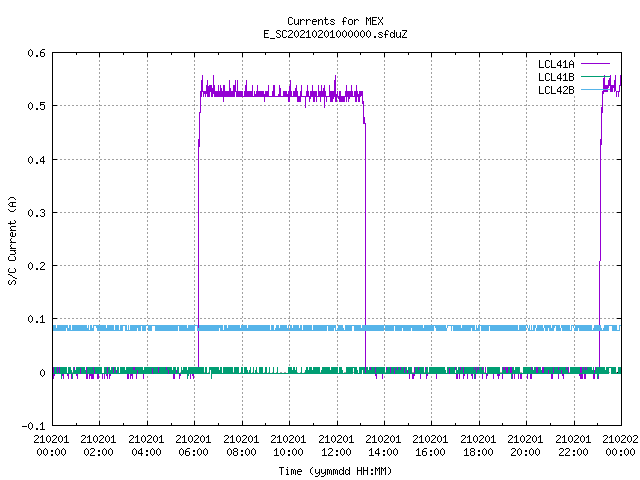Click the 0.1 y-axis tick label
Screen dimensions: 640x480
pyautogui.click(x=36, y=319)
